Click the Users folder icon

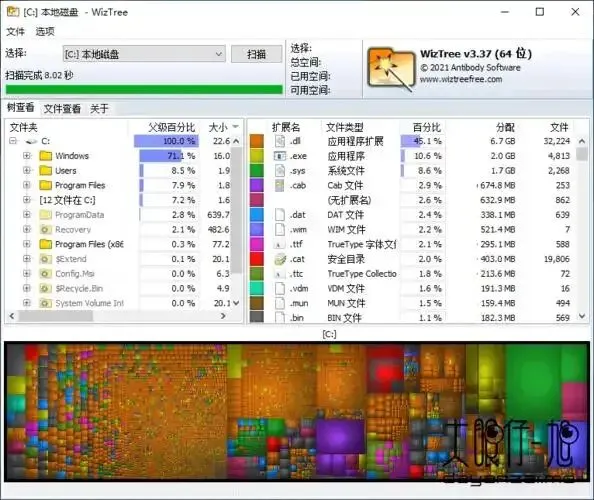45,170
